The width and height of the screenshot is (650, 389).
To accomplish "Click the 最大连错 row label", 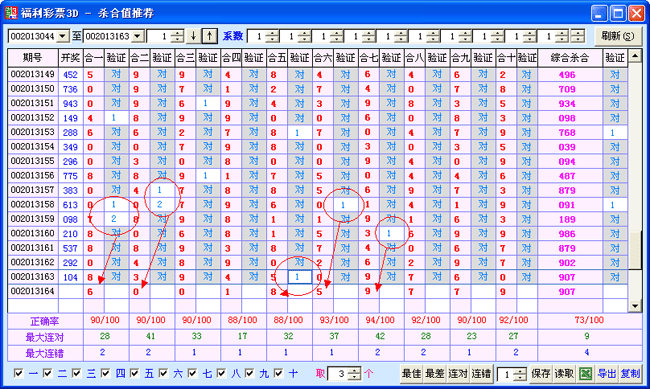I will click(x=45, y=353).
